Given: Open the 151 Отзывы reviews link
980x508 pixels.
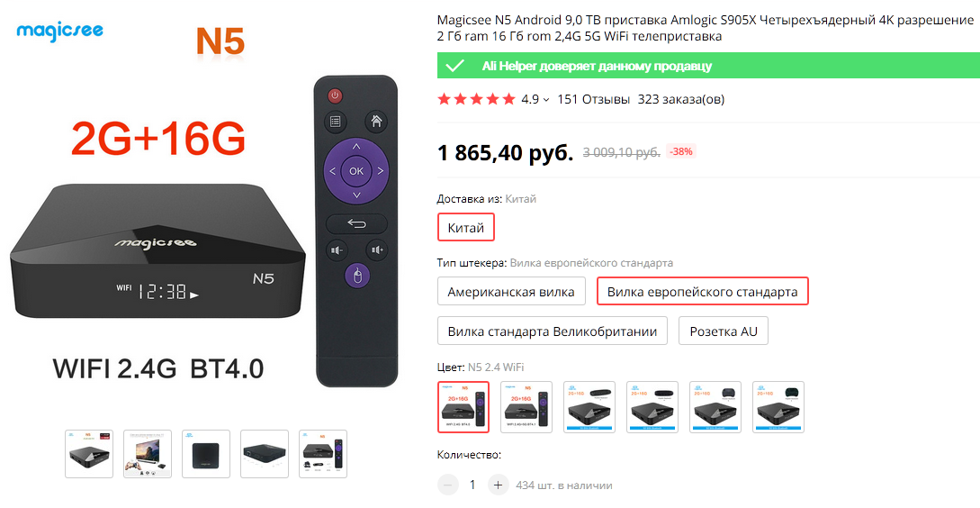Looking at the screenshot, I should (594, 99).
